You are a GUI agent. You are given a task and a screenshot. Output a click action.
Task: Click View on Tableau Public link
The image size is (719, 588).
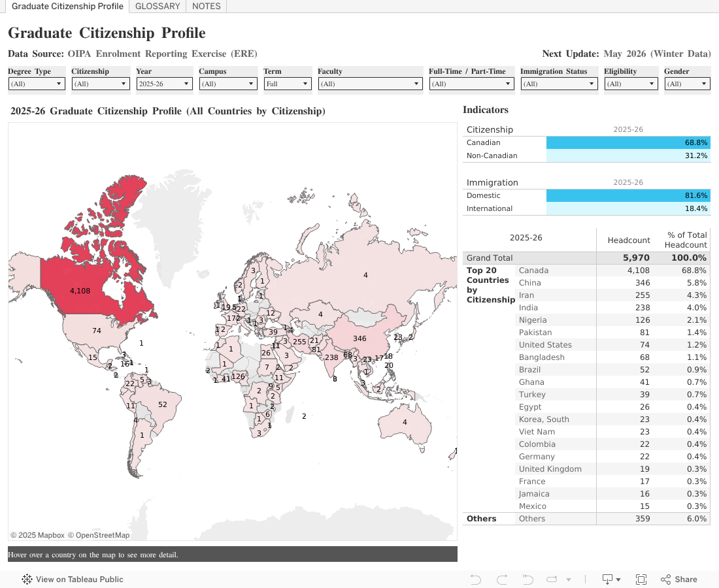click(x=79, y=580)
